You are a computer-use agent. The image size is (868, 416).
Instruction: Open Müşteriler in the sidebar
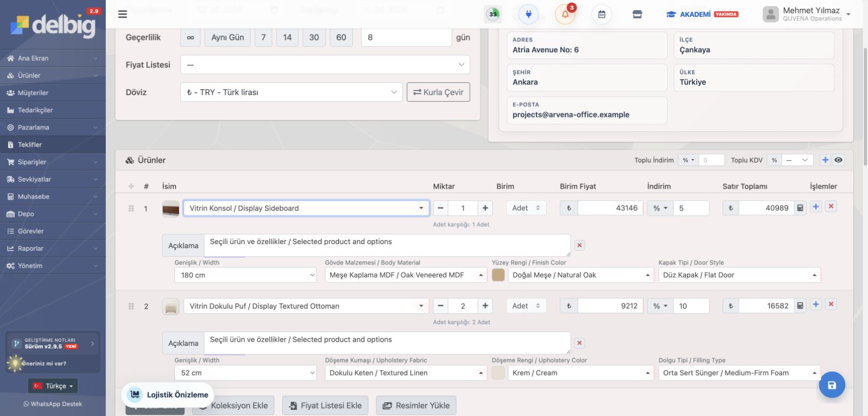point(53,93)
